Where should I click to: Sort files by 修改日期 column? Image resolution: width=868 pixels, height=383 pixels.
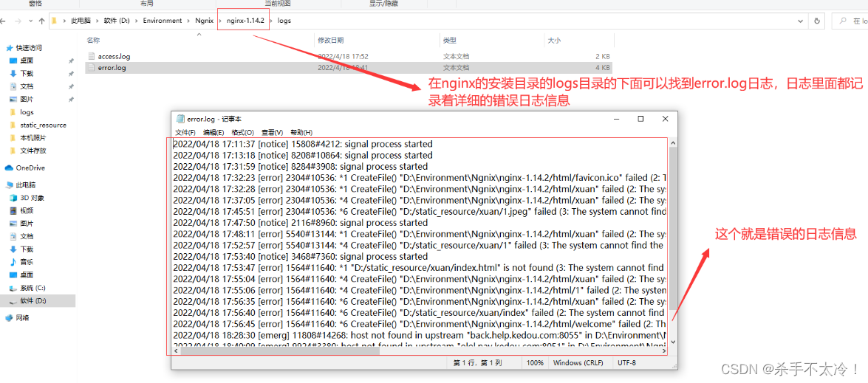[x=330, y=41]
